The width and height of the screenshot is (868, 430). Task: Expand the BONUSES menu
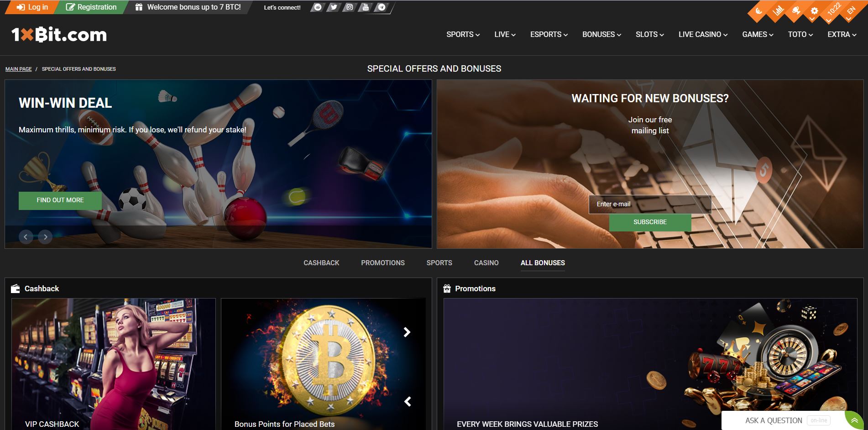click(x=601, y=35)
